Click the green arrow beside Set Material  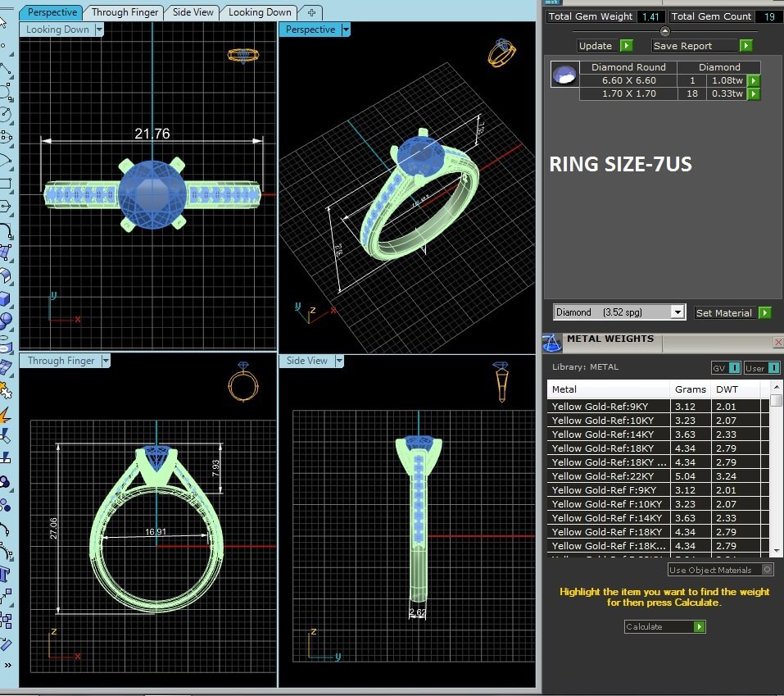click(x=764, y=312)
